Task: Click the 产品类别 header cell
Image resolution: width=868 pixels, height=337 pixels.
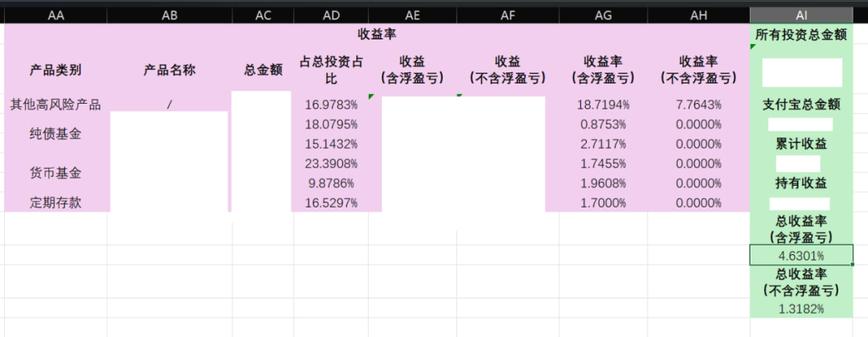Action: click(55, 70)
